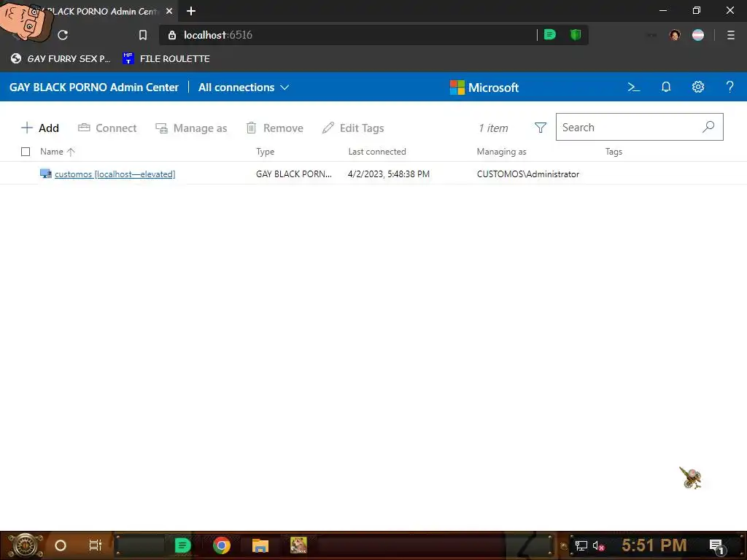Sort by the Name column
The image size is (747, 560).
pyautogui.click(x=57, y=152)
